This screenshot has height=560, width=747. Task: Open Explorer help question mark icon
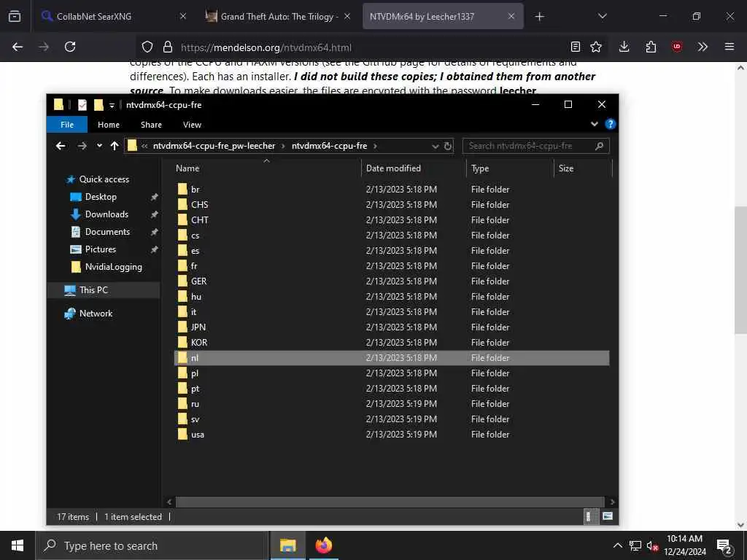(x=610, y=124)
